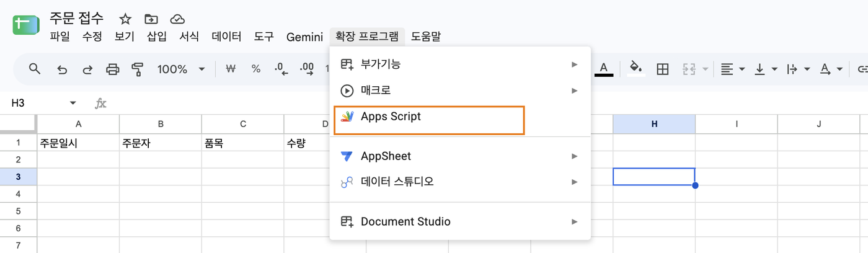Open merge cells options arrow
Image resolution: width=868 pixels, height=253 pixels.
click(x=706, y=69)
